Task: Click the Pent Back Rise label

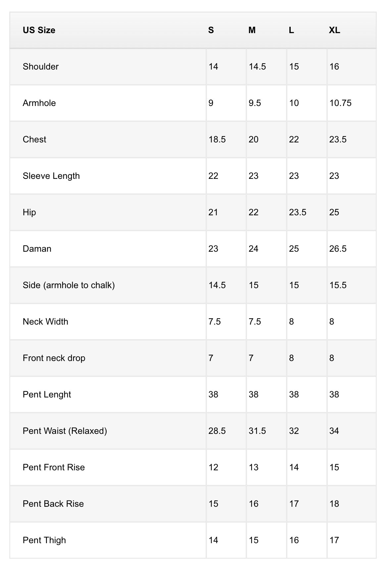Action: (x=53, y=504)
